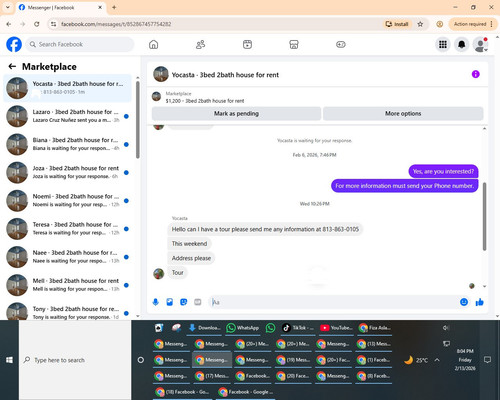Open Naee conversation in the list
The image size is (500, 400).
[68, 257]
